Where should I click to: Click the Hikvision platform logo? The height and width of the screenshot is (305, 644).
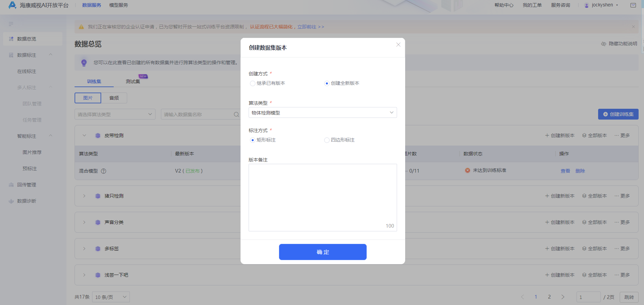tap(12, 5)
